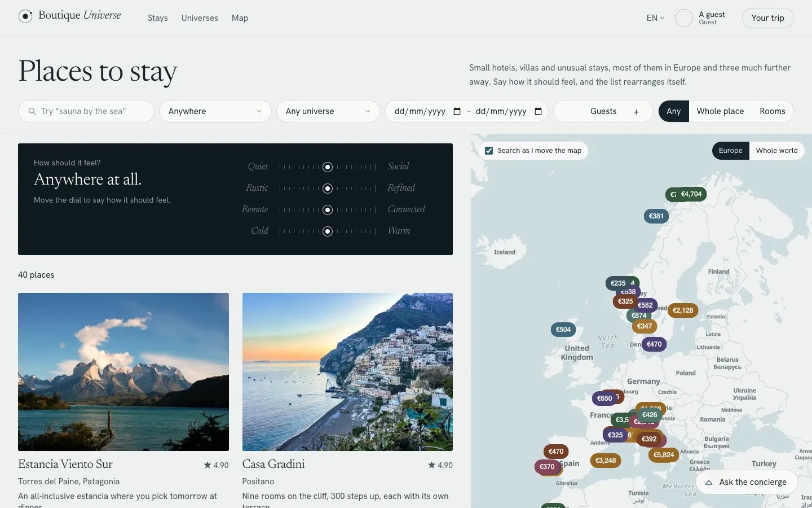Increase guests with the plus icon
The width and height of the screenshot is (812, 508).
[636, 112]
